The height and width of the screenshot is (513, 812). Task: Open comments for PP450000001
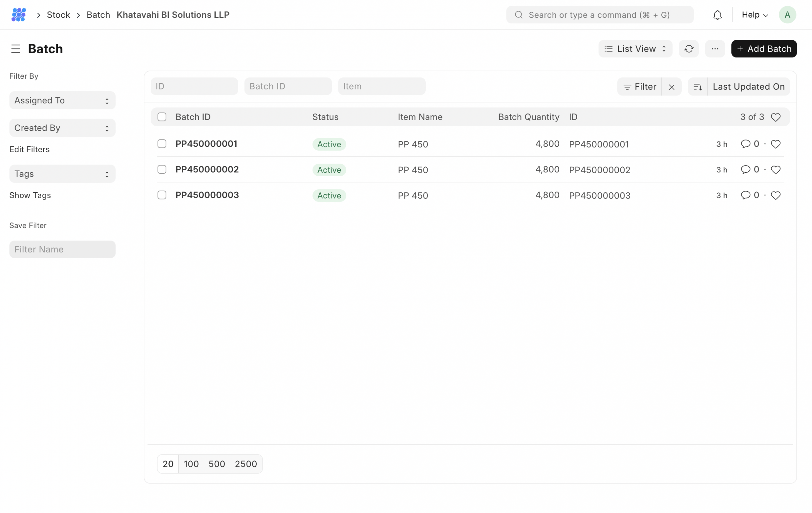[x=745, y=144]
